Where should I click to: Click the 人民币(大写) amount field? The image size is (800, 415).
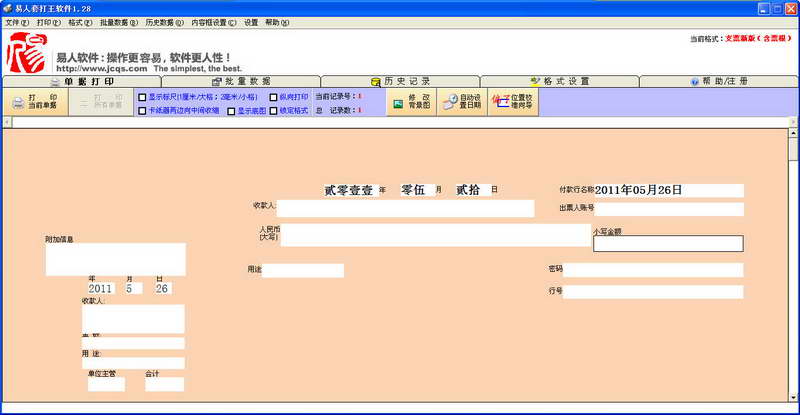[x=436, y=235]
